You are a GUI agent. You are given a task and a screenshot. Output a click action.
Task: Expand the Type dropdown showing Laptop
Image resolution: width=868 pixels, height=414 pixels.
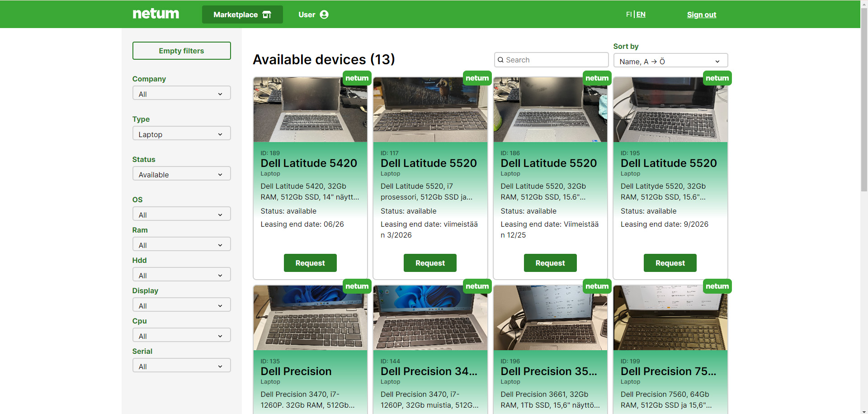pyautogui.click(x=181, y=134)
